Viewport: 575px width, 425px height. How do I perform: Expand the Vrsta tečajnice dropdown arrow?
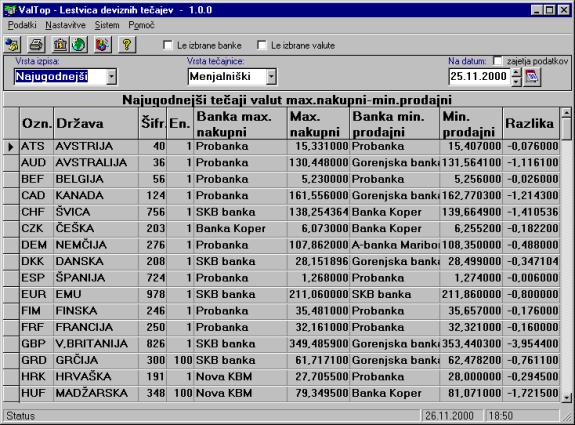tap(271, 77)
